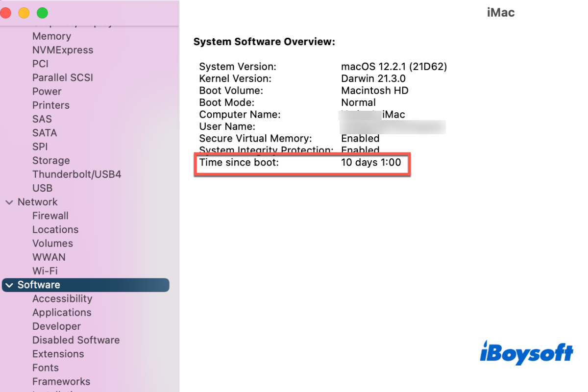This screenshot has width=588, height=392.
Task: Click the Computer Name label
Action: [240, 115]
